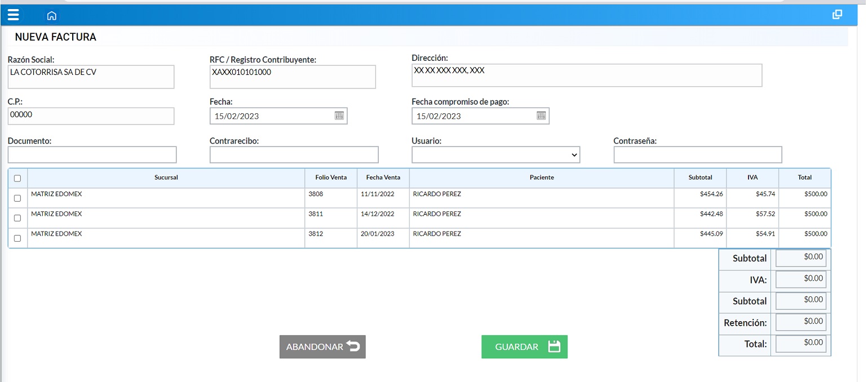The image size is (868, 382).
Task: Click the $500.00 total in folio 3812 row
Action: point(816,234)
